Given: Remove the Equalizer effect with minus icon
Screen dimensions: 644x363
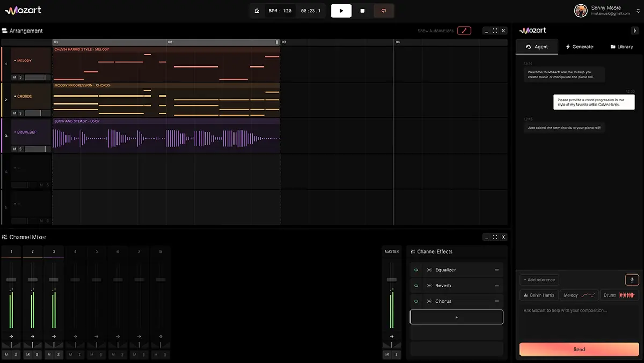Looking at the screenshot, I should coord(497,270).
